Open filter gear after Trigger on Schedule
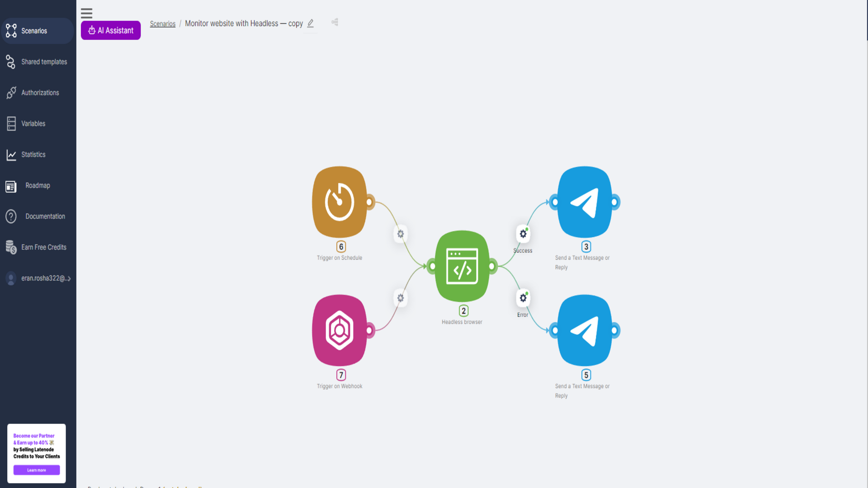 pyautogui.click(x=401, y=234)
